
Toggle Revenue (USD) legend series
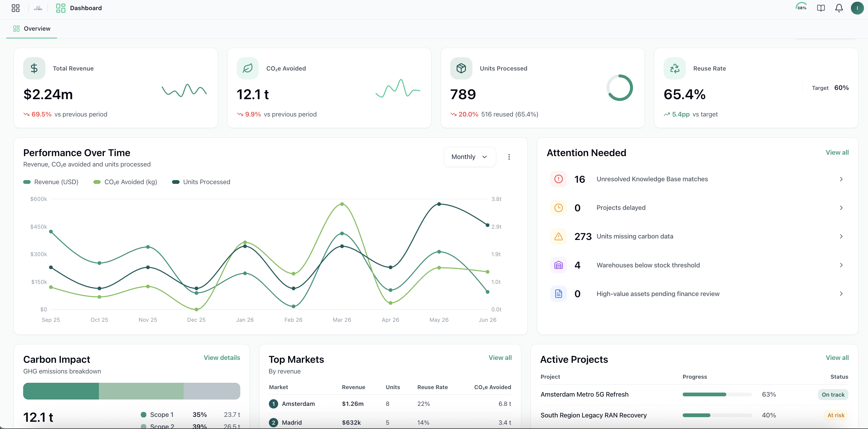(51, 182)
